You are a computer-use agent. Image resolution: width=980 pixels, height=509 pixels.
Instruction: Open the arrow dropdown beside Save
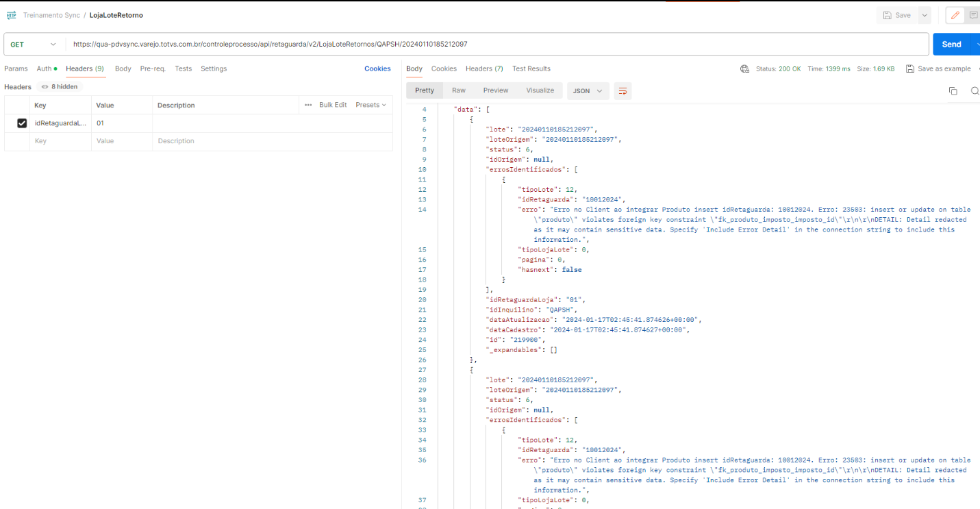(x=925, y=15)
